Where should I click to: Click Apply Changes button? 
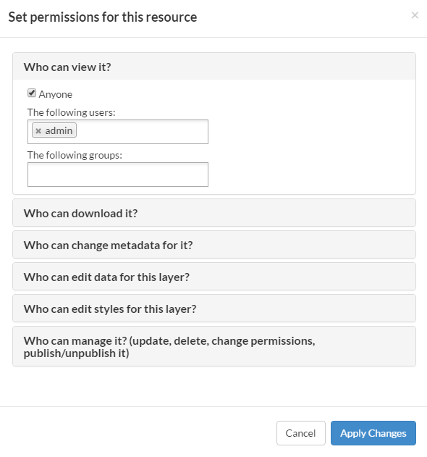[373, 433]
